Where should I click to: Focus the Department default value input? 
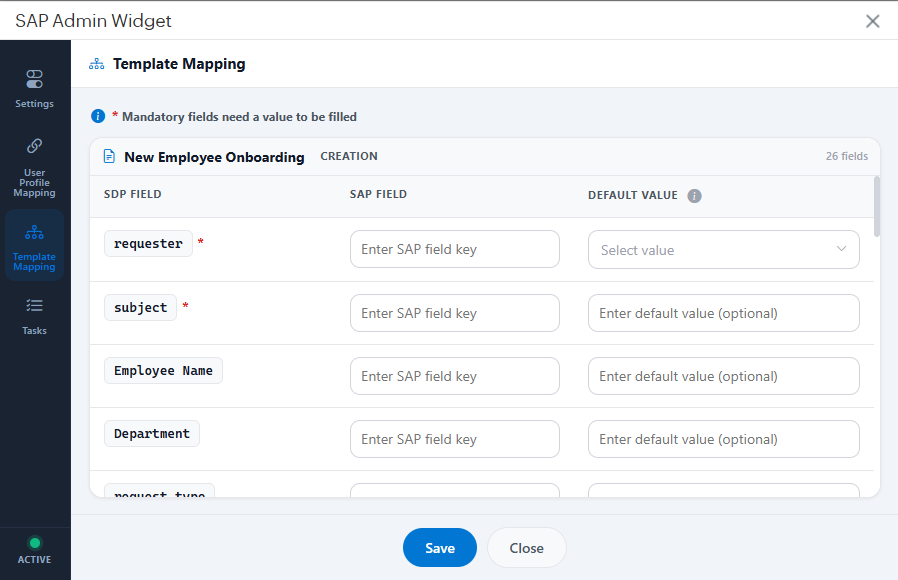pos(723,439)
